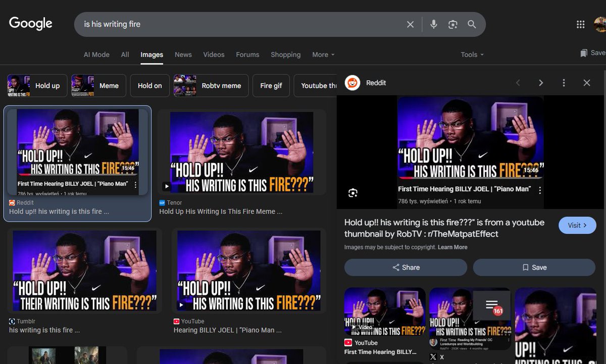This screenshot has width=606, height=364.
Task: Open related YouTube Video thumbnail in preview
Action: pos(385,312)
